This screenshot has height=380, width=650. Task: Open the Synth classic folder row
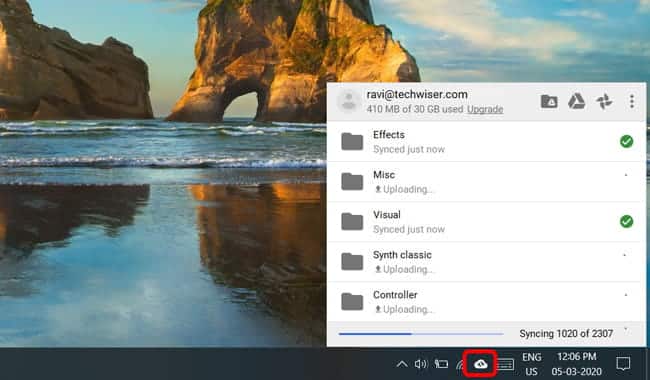point(486,262)
